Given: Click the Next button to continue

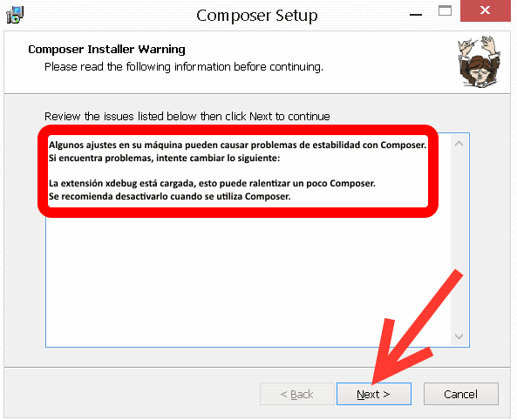Looking at the screenshot, I should point(373,394).
